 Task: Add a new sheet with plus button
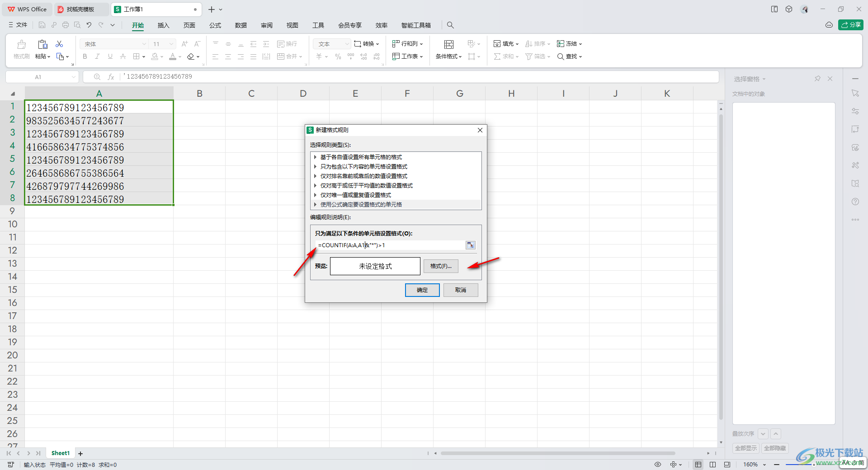[x=80, y=454]
